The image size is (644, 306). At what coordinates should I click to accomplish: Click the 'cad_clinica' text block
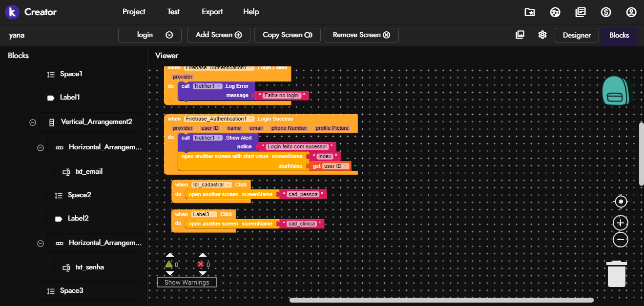click(x=302, y=224)
